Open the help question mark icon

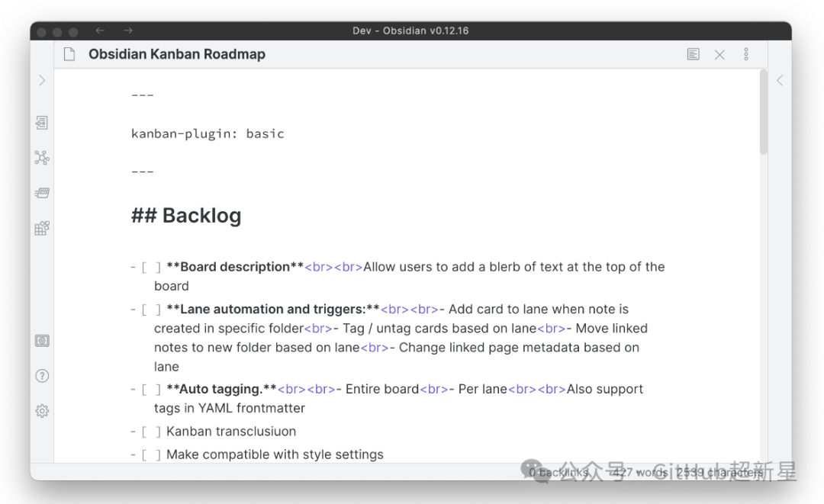click(x=42, y=376)
